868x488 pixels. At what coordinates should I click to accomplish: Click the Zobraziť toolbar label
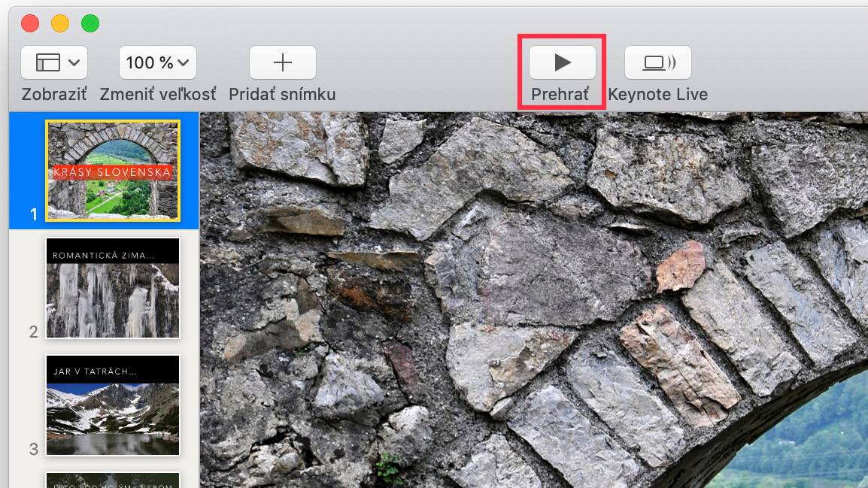coord(54,94)
